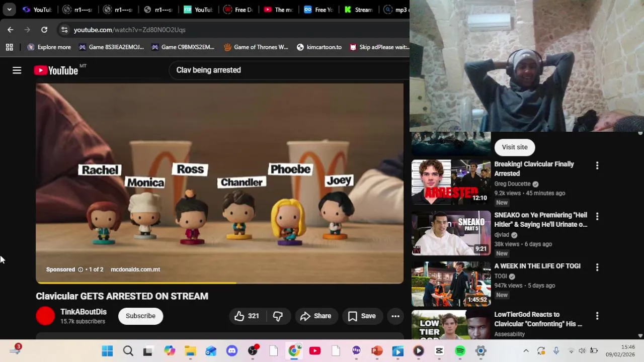Click the yellow ad progress bar
Viewport: 644px width, 362px height.
point(136,283)
